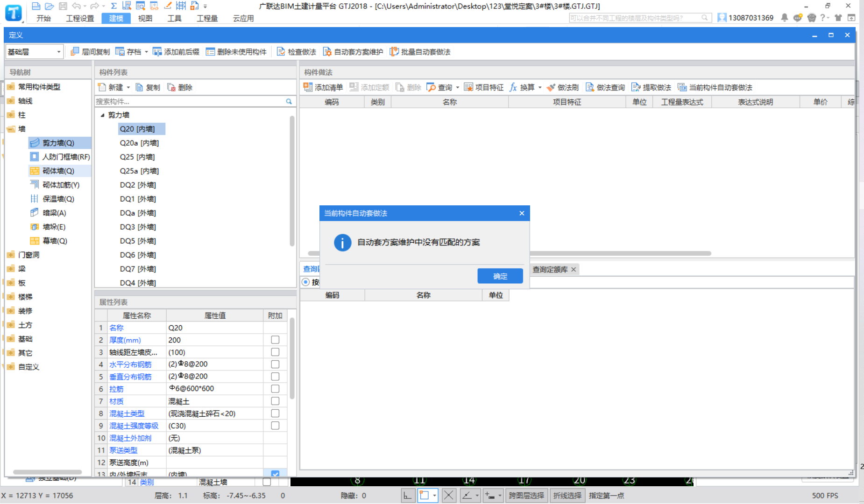Expand the 柱 node in navigation tree
The width and height of the screenshot is (864, 504).
click(11, 115)
